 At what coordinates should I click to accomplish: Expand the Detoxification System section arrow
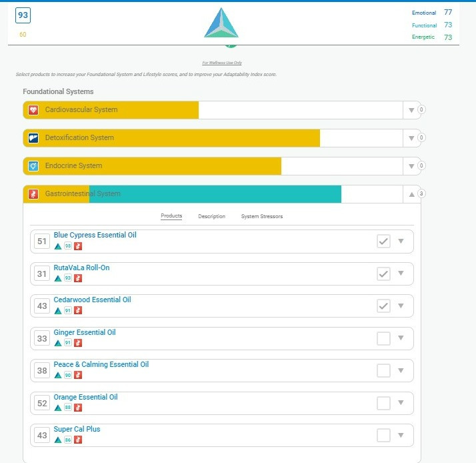click(x=411, y=138)
